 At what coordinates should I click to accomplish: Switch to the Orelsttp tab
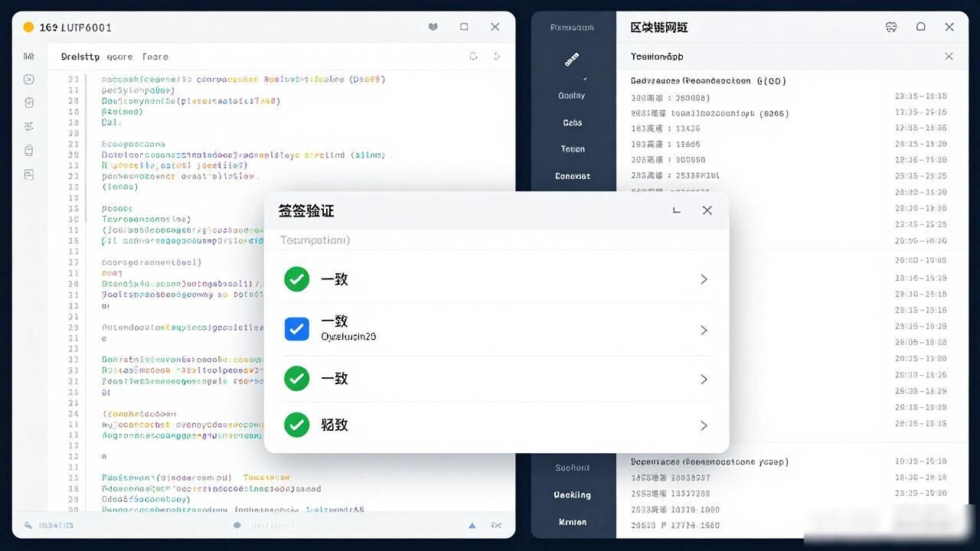pyautogui.click(x=80, y=57)
